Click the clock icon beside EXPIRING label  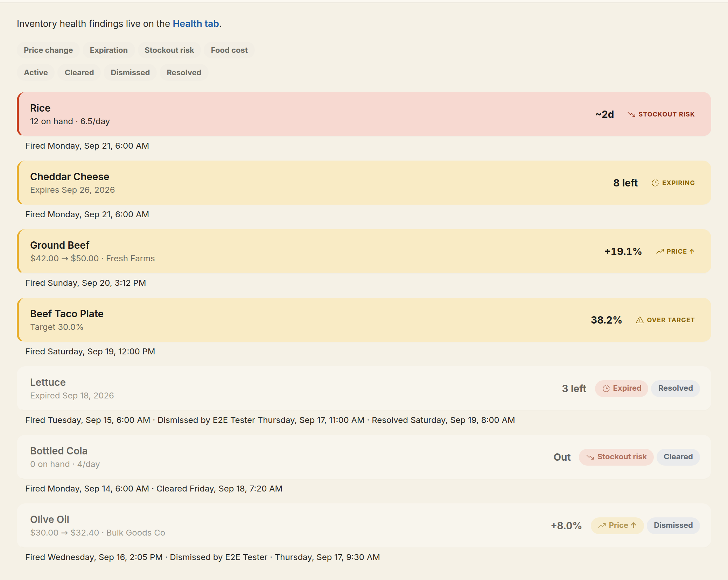[655, 183]
